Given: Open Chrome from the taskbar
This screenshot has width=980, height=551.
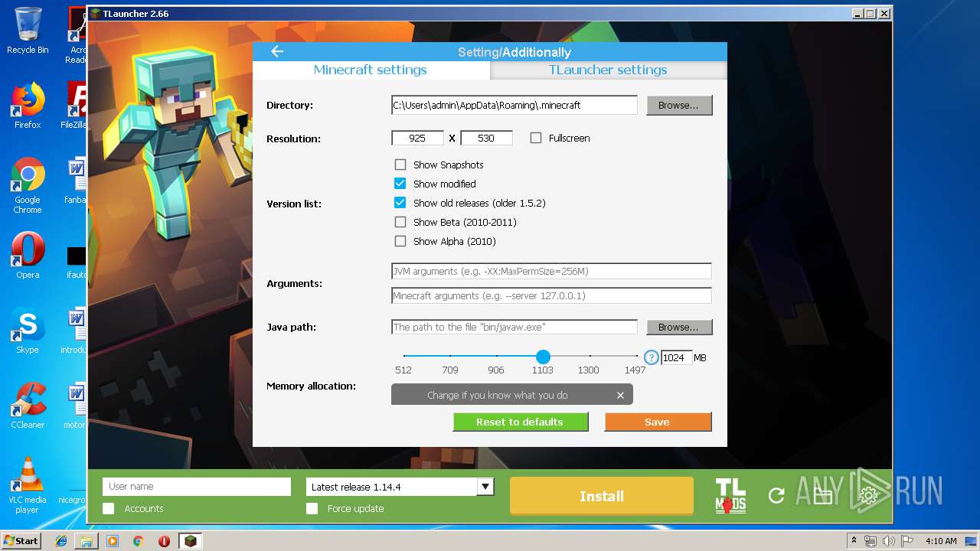Looking at the screenshot, I should point(138,541).
